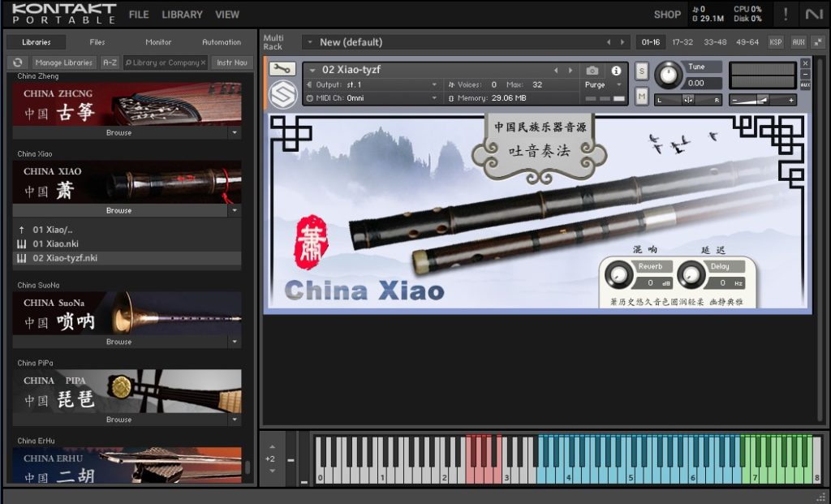Open the MIDI Ch Omni dropdown
Image resolution: width=831 pixels, height=504 pixels.
pyautogui.click(x=435, y=98)
